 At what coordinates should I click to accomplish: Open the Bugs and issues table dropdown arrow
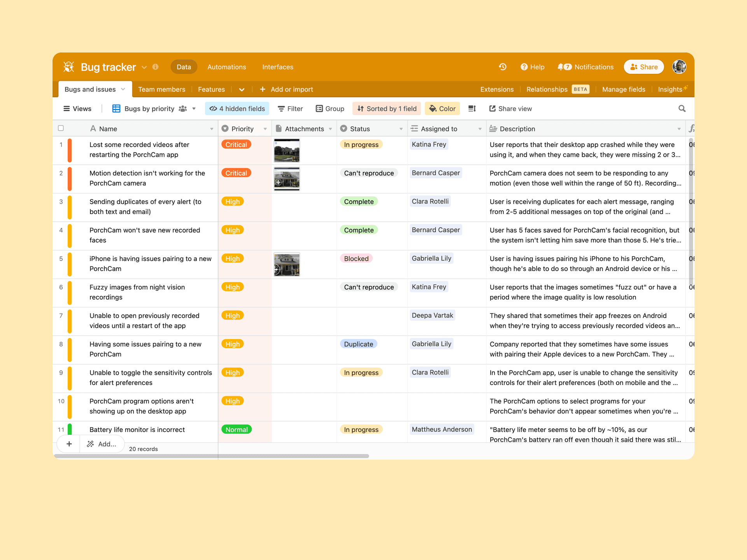click(123, 89)
